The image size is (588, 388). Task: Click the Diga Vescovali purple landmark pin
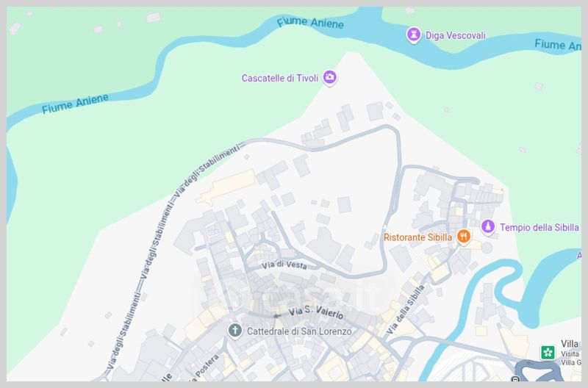pyautogui.click(x=414, y=35)
